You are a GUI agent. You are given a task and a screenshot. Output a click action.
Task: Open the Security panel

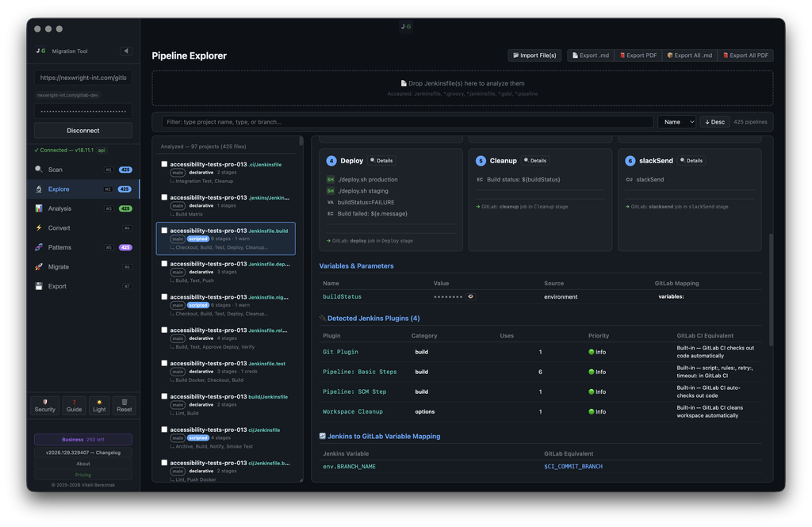coord(45,405)
